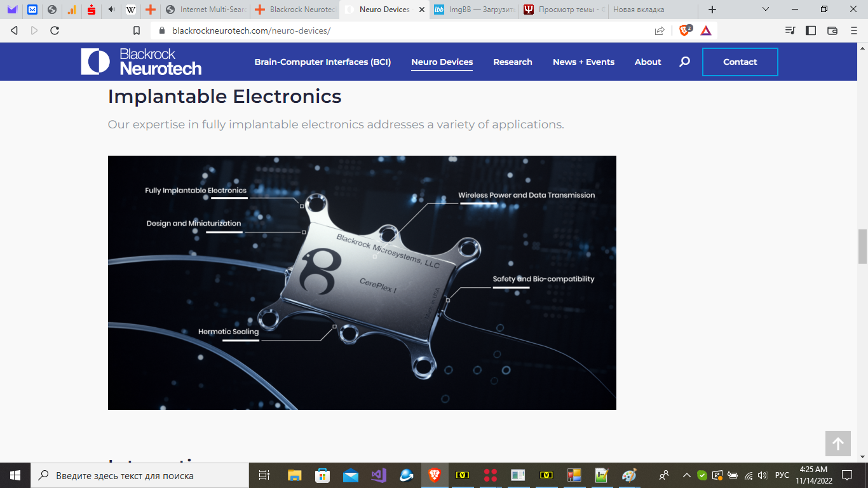The height and width of the screenshot is (488, 868).
Task: Click the Windows Start button
Action: click(x=15, y=475)
